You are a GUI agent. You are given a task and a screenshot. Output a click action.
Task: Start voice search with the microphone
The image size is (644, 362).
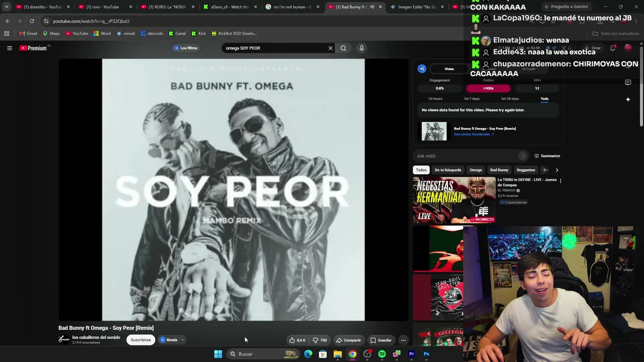pyautogui.click(x=361, y=48)
